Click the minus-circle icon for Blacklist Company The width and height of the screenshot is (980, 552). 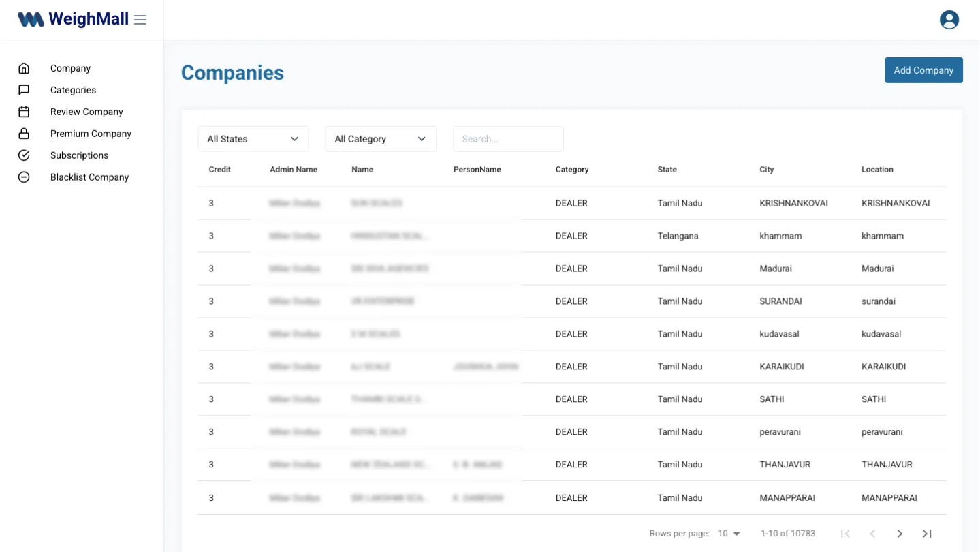coord(24,177)
